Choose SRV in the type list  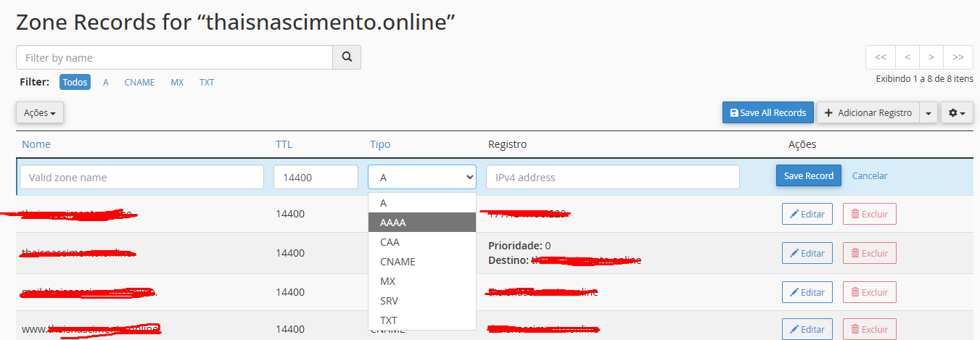[422, 301]
